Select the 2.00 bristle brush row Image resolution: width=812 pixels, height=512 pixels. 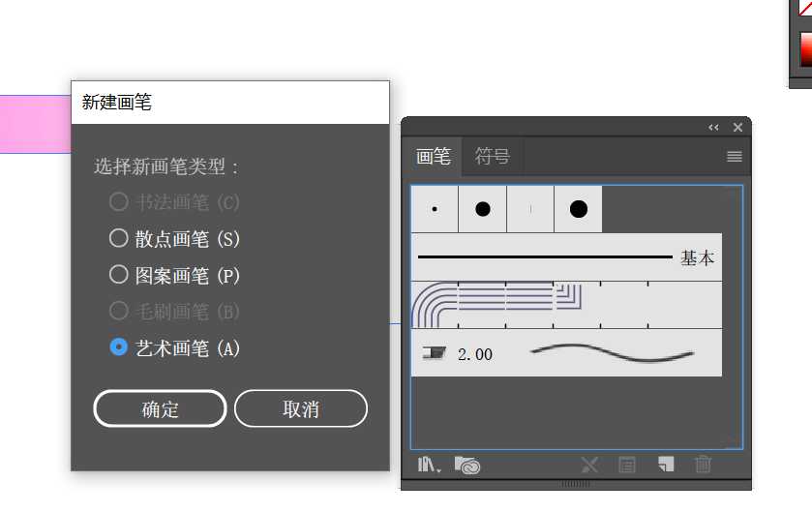(x=566, y=353)
